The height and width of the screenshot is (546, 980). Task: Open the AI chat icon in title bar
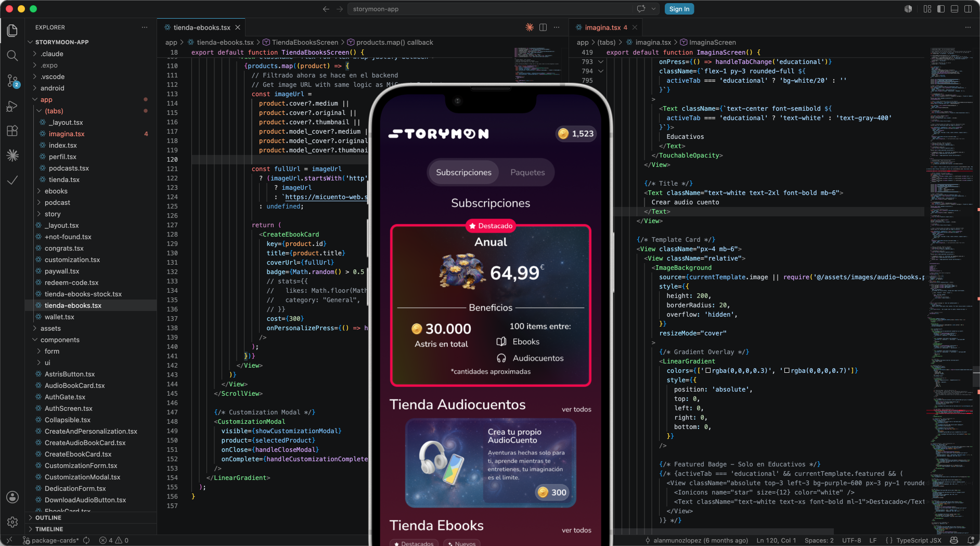tap(641, 9)
